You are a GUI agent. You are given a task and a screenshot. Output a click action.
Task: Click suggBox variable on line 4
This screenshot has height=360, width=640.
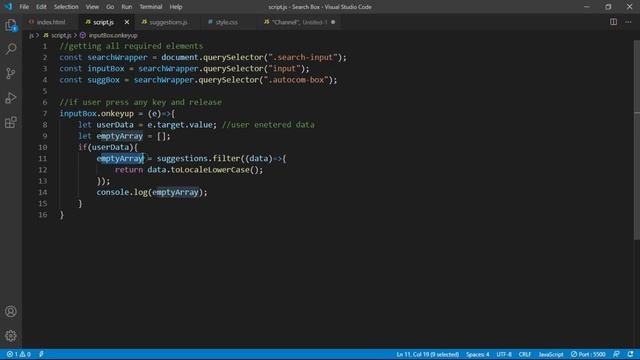tap(103, 80)
